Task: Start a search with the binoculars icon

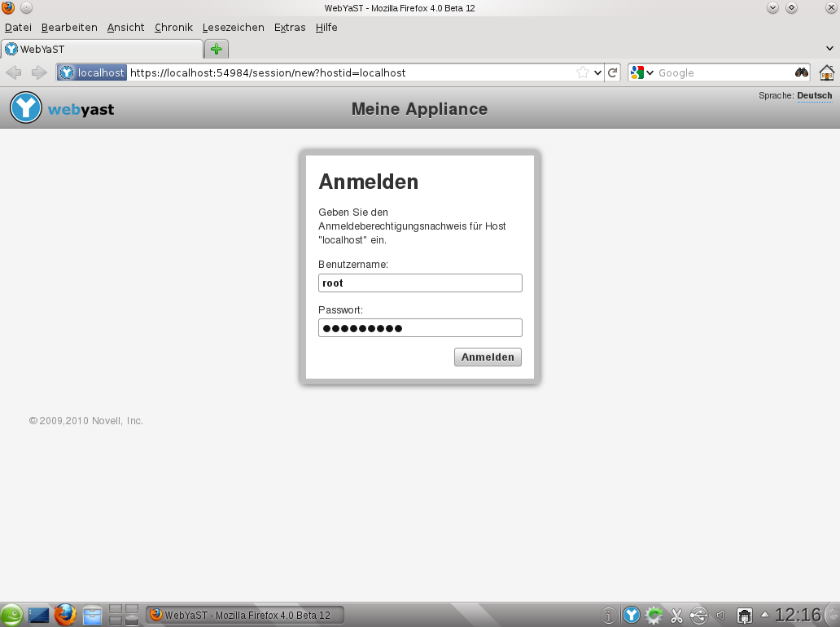Action: point(803,72)
